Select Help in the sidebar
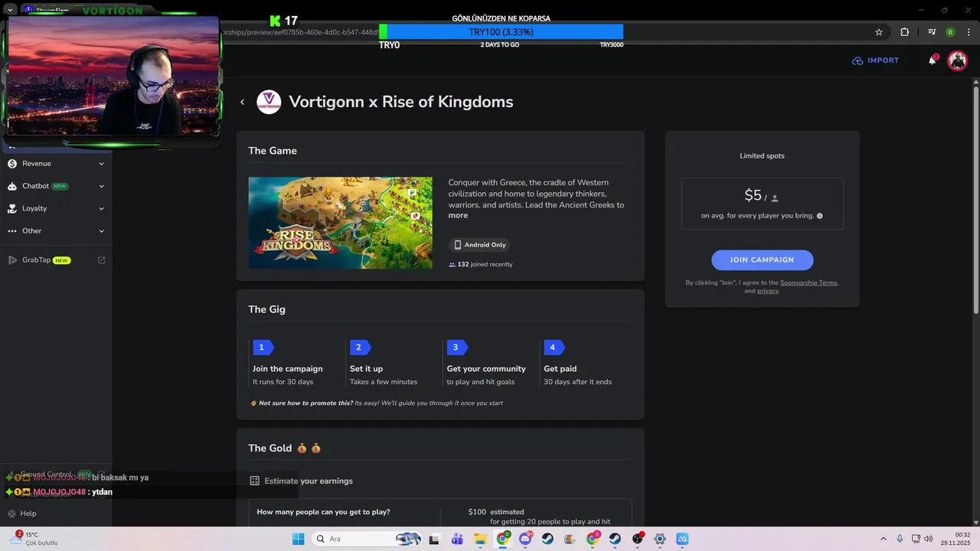 pyautogui.click(x=28, y=514)
